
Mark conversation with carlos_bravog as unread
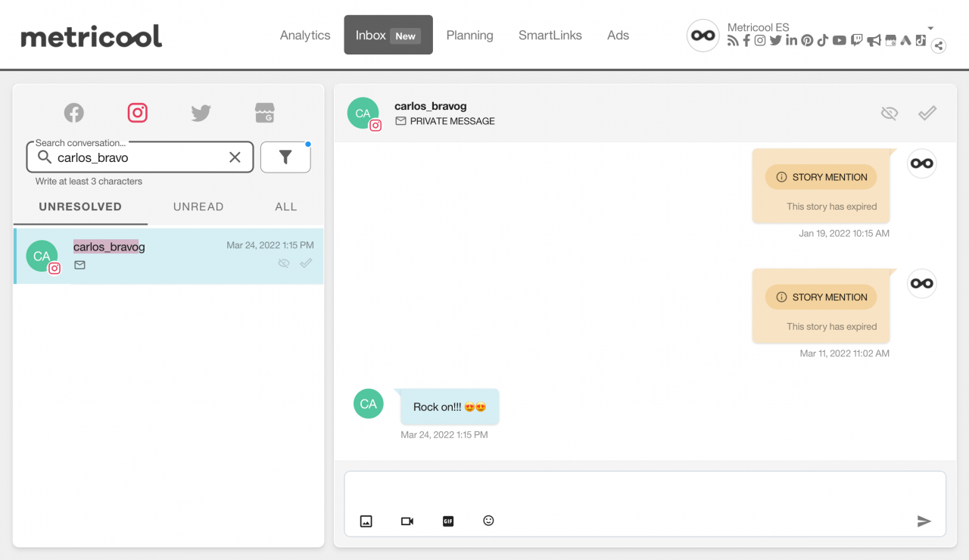[890, 113]
